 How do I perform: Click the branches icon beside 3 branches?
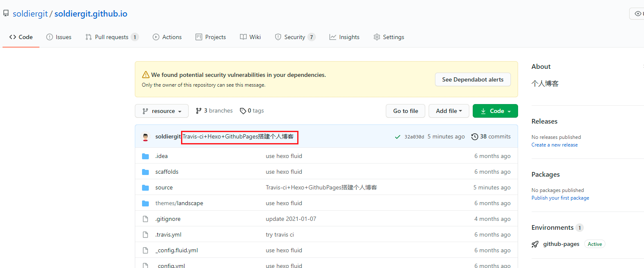pos(198,111)
